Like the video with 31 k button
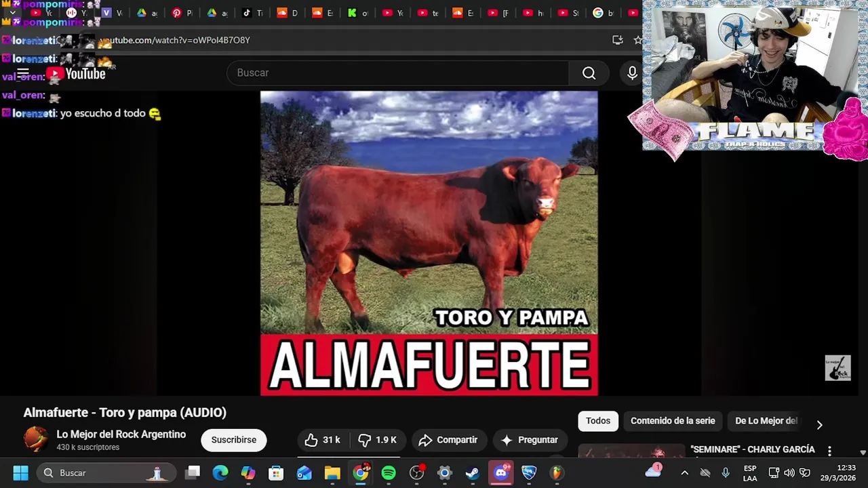The image size is (868, 488). 322,440
